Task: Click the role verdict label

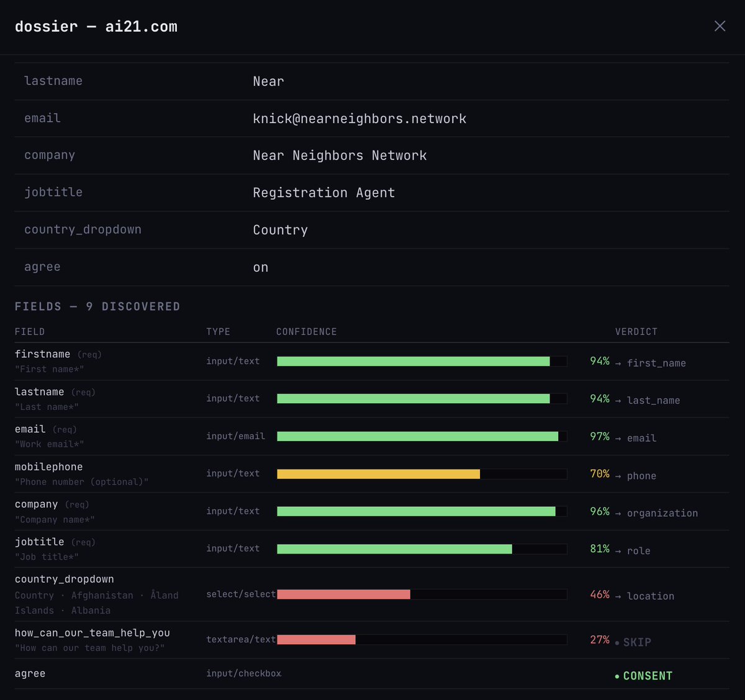Action: pos(639,551)
